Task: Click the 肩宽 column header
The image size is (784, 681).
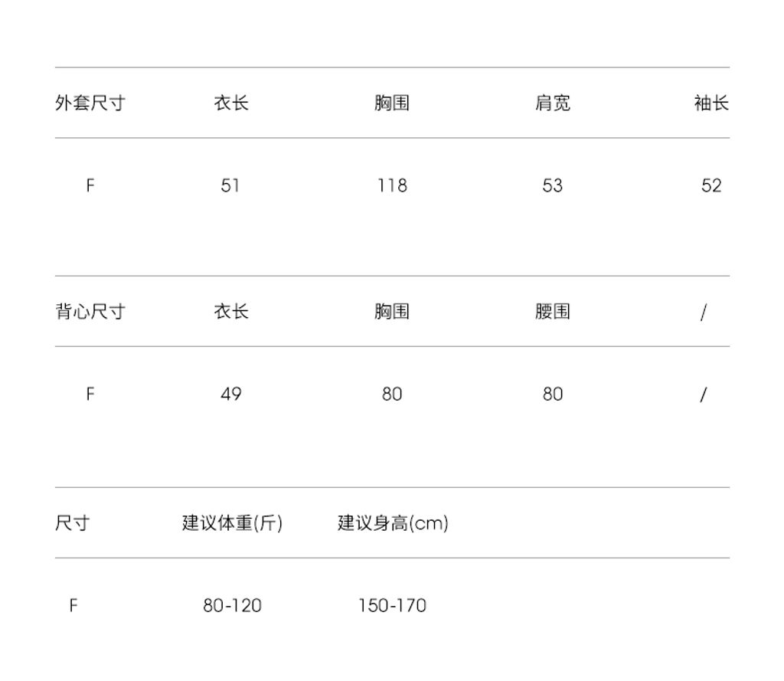Action: 552,103
